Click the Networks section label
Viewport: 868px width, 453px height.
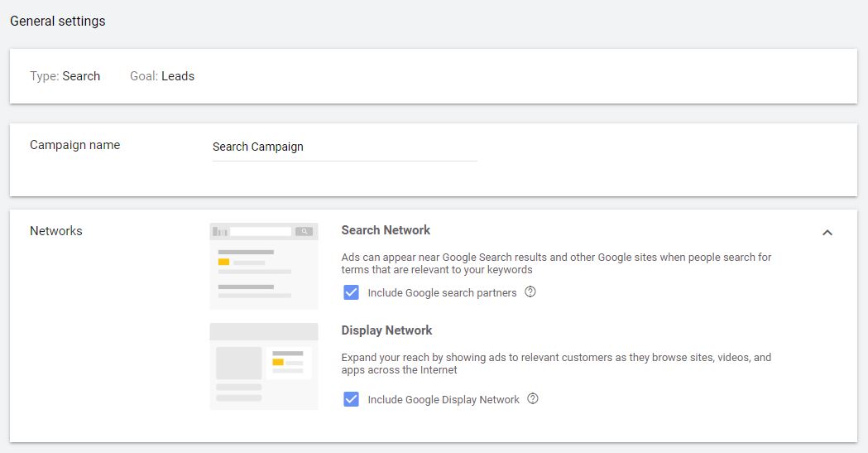click(x=56, y=231)
